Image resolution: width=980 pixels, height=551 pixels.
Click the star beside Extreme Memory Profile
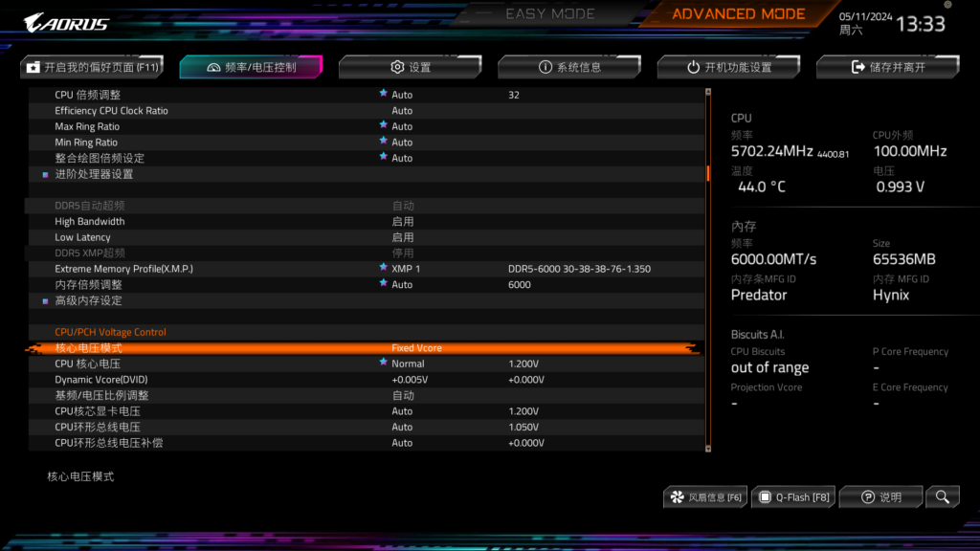pos(384,268)
